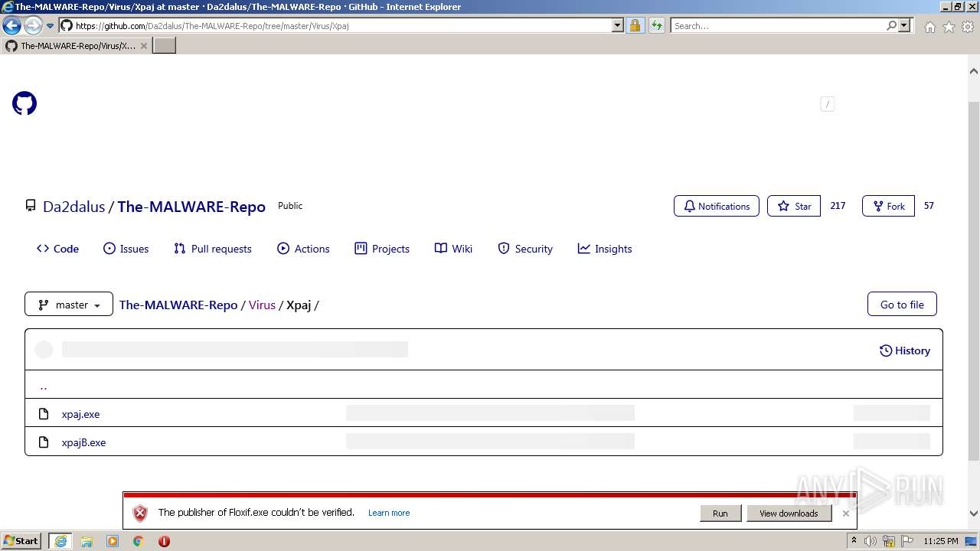
Task: Click the browser Forward arrow
Action: [33, 25]
